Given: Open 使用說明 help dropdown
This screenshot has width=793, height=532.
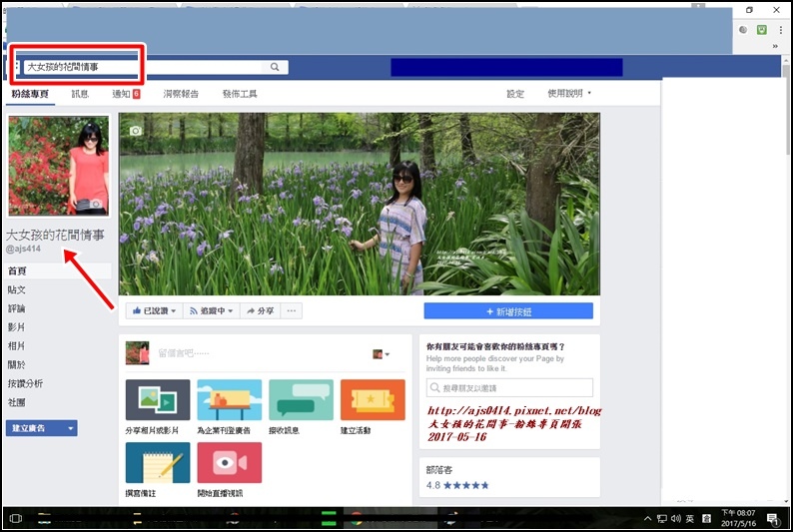Looking at the screenshot, I should coord(569,94).
